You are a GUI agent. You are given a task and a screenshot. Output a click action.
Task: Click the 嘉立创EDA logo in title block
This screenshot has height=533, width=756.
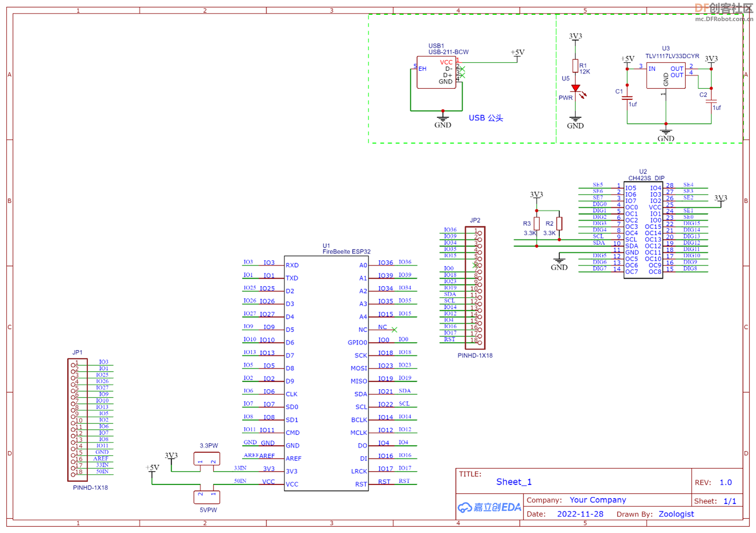pos(490,508)
